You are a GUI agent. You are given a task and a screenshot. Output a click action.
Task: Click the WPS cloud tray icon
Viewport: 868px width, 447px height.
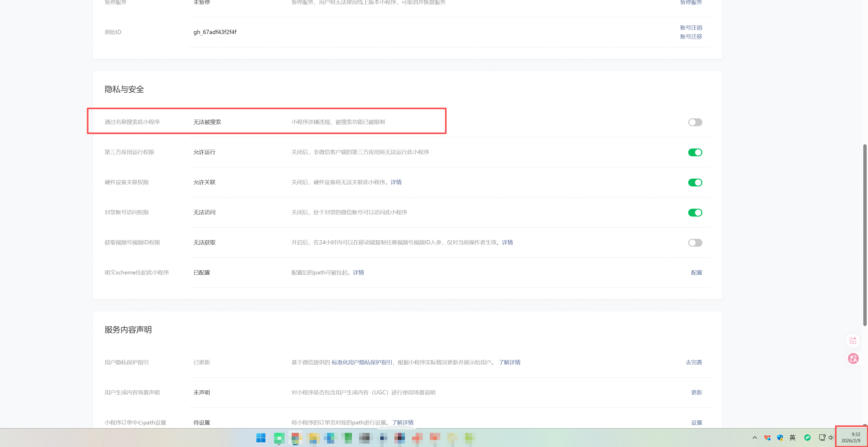click(767, 438)
